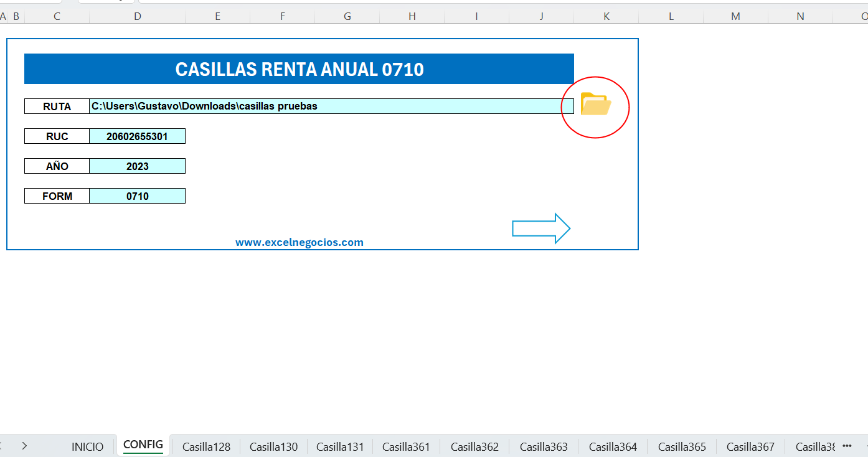Select column H header
Image resolution: width=868 pixels, height=457 pixels.
pos(412,16)
